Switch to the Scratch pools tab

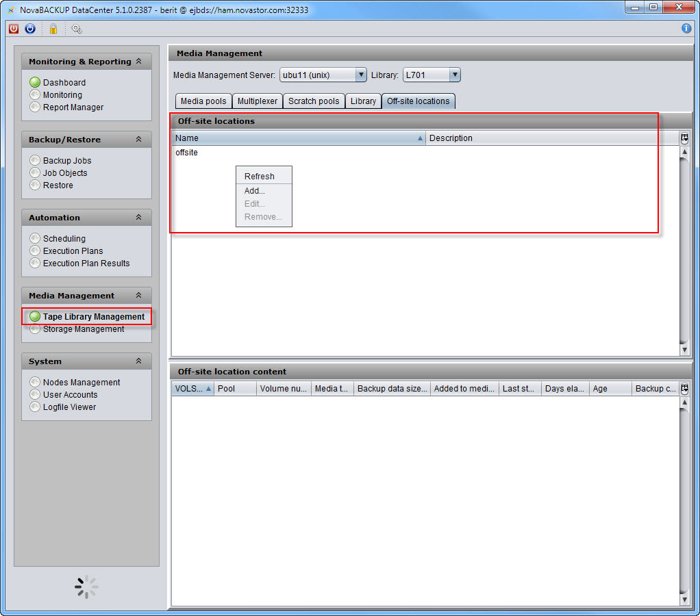[314, 101]
